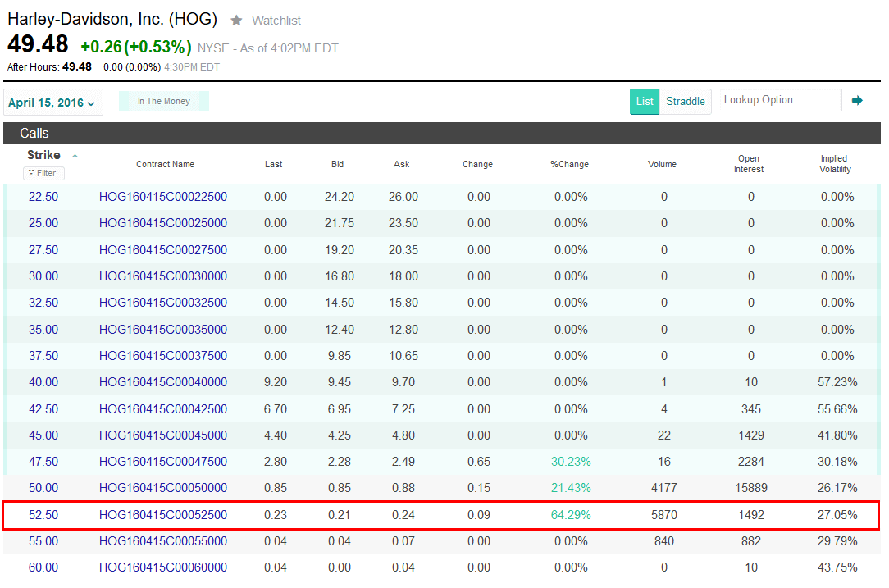Select the 35.00 strike link
889x588 pixels.
43,330
